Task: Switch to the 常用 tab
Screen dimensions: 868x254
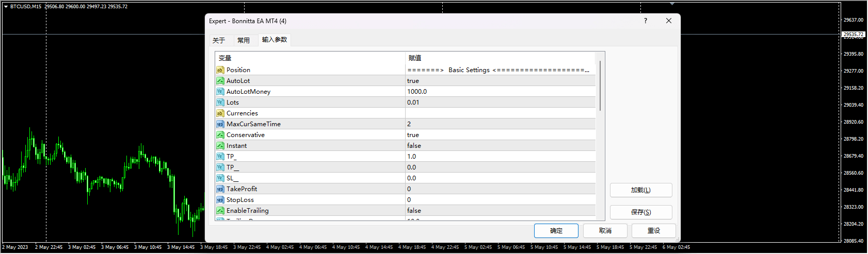Action: [x=244, y=40]
